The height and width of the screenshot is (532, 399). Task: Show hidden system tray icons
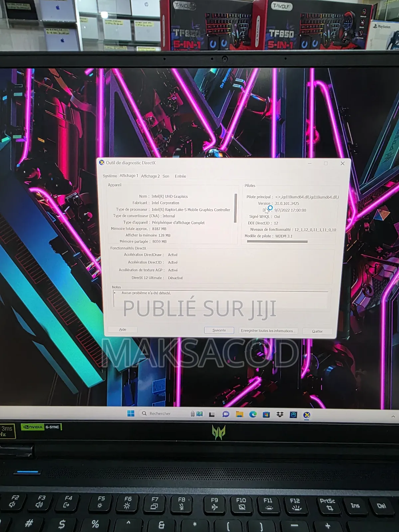pyautogui.click(x=393, y=416)
